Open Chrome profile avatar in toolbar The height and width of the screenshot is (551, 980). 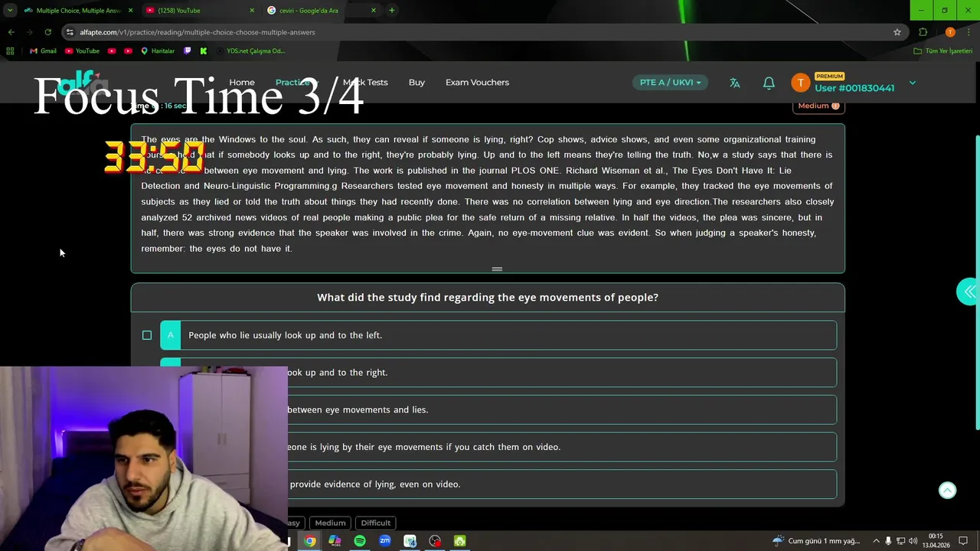point(950,32)
